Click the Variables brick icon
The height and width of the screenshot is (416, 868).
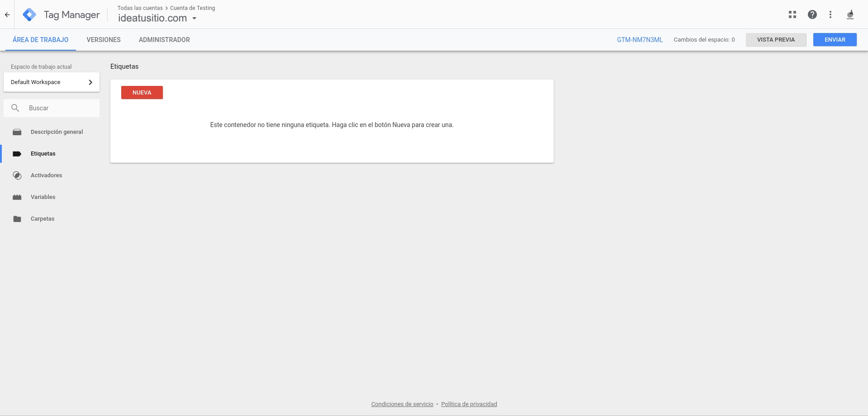pos(17,197)
